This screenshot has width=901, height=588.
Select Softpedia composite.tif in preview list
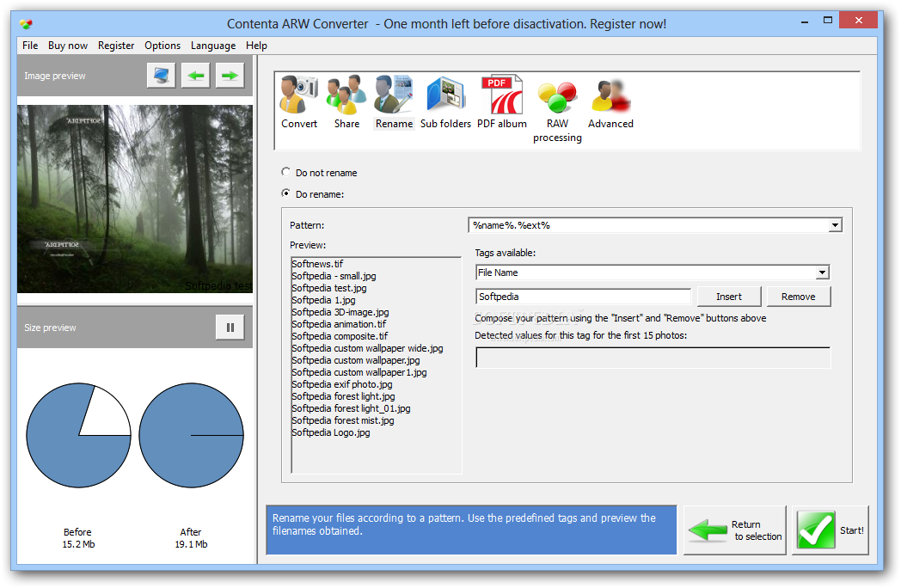pos(340,336)
